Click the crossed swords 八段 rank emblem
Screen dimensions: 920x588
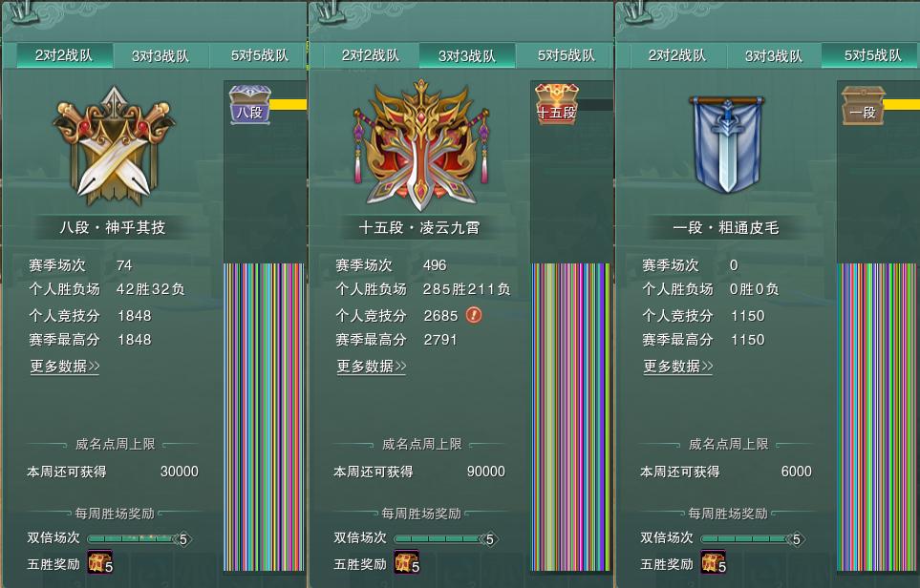[114, 147]
